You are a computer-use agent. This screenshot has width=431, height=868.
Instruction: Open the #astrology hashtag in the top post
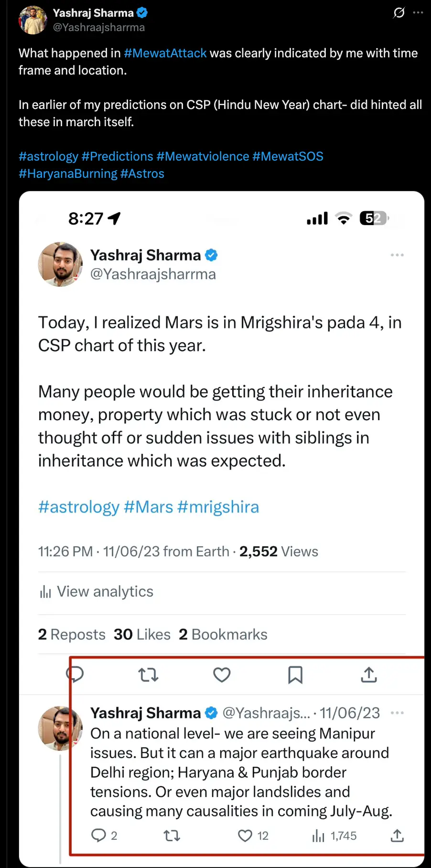(48, 156)
